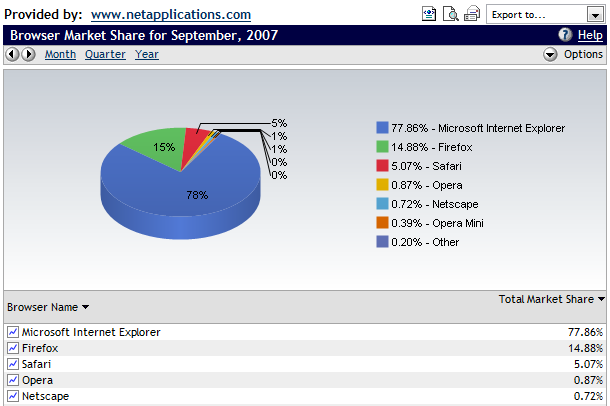This screenshot has width=610, height=406.
Task: Click the 5.07% table value
Action: (x=588, y=364)
